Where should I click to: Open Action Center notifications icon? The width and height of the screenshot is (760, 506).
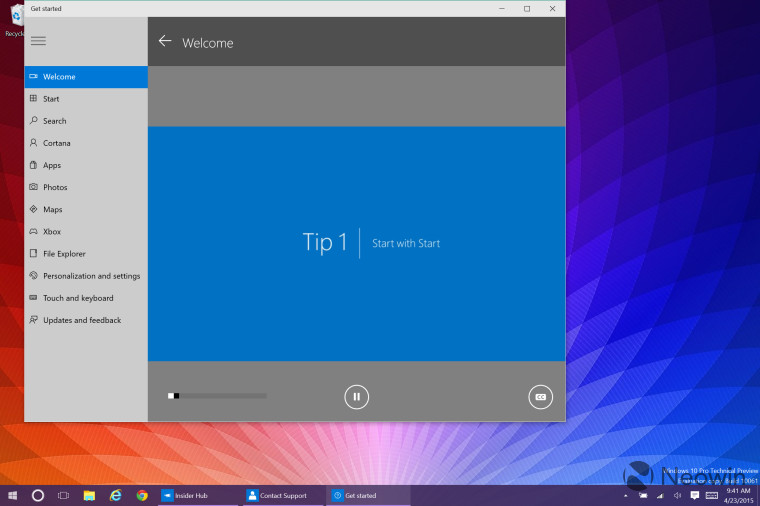695,495
